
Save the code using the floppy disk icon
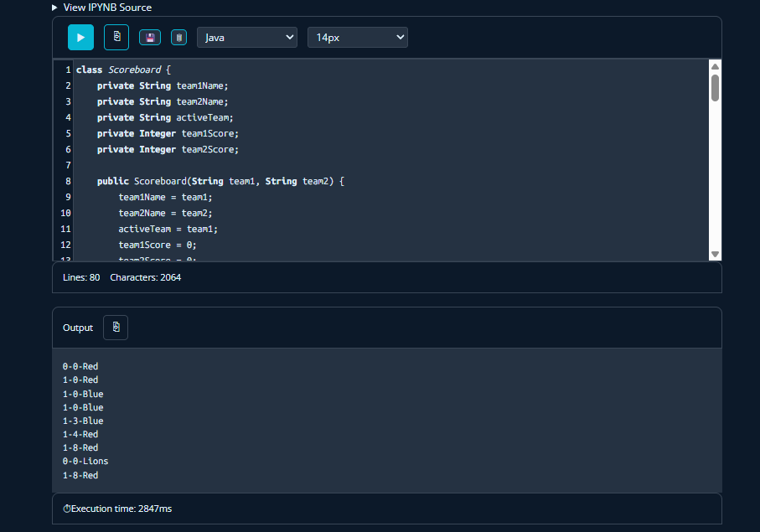pos(150,38)
